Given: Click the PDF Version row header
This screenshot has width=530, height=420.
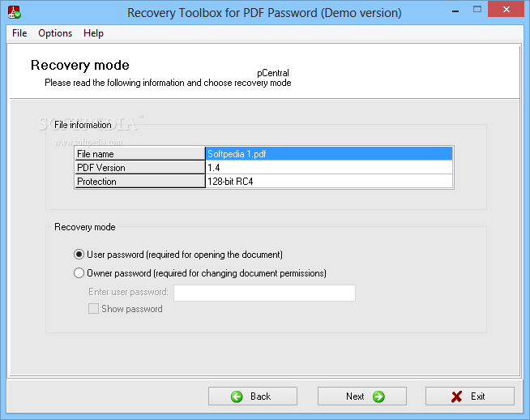Looking at the screenshot, I should (140, 168).
